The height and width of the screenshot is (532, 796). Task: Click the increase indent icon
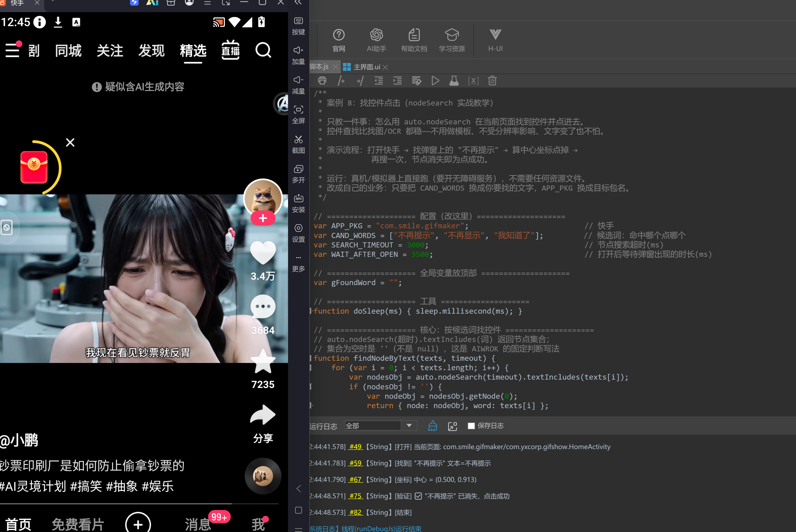click(x=397, y=81)
